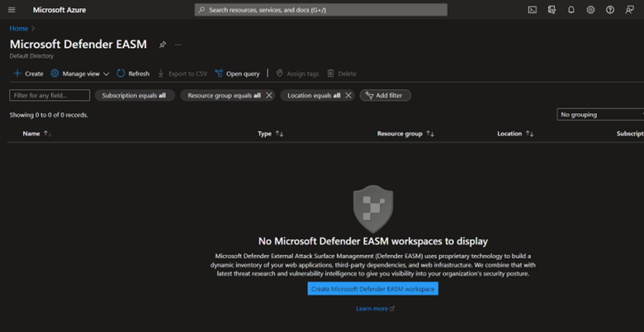Go to the Home breadcrumb
Screen dimensions: 644x332
coord(19,28)
